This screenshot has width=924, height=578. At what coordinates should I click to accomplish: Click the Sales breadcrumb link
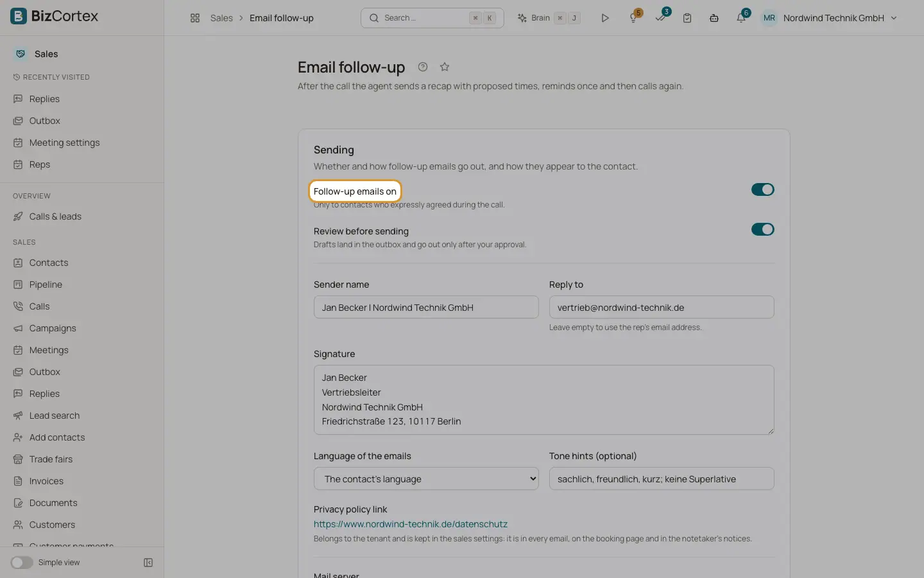pyautogui.click(x=221, y=18)
